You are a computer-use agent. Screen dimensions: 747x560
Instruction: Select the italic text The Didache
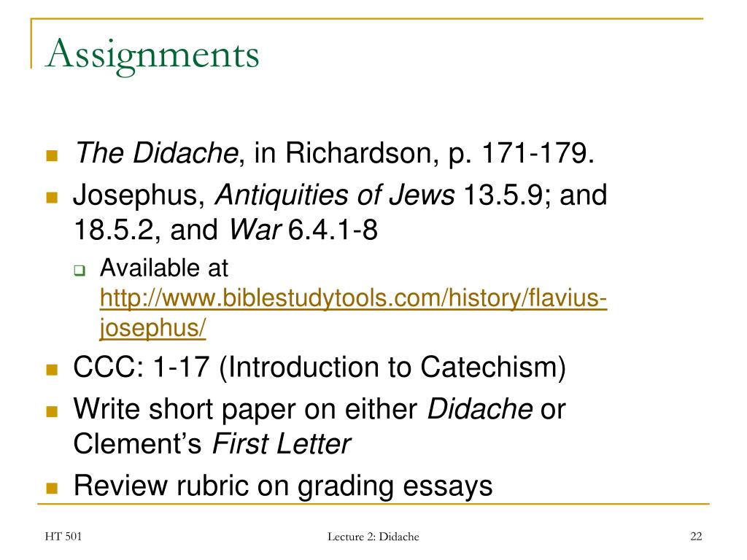click(156, 153)
